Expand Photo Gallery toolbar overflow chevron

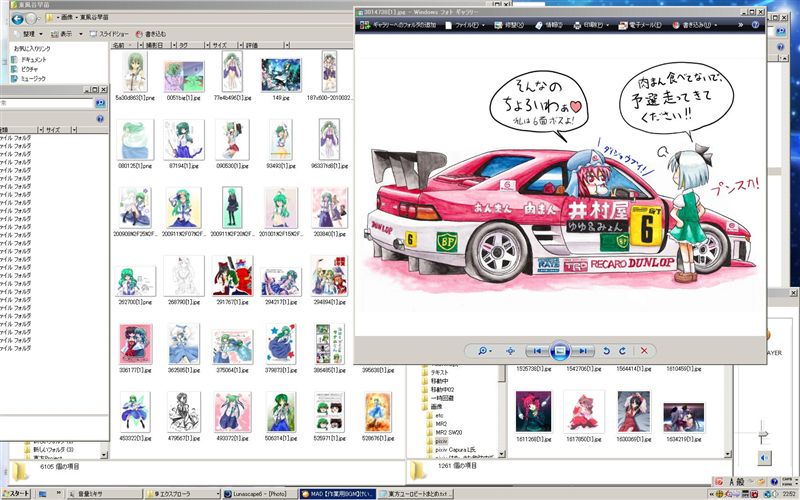click(740, 24)
